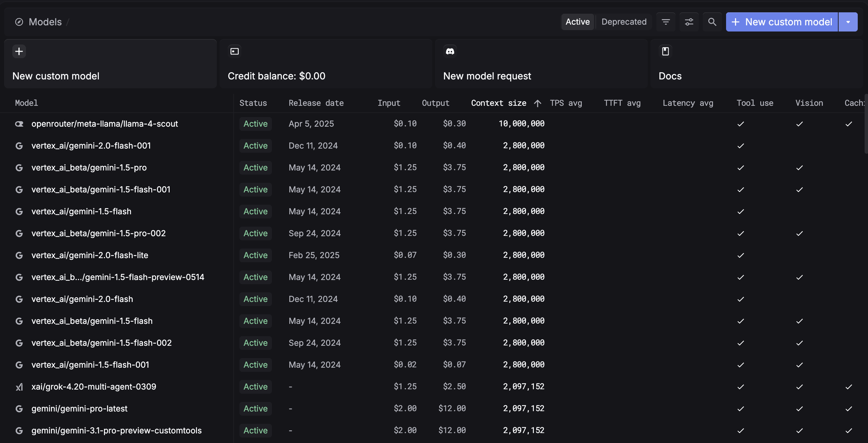The image size is (868, 443).
Task: Click Google icon beside vertex_ai/gemini-1.5-flash
Action: tap(19, 212)
